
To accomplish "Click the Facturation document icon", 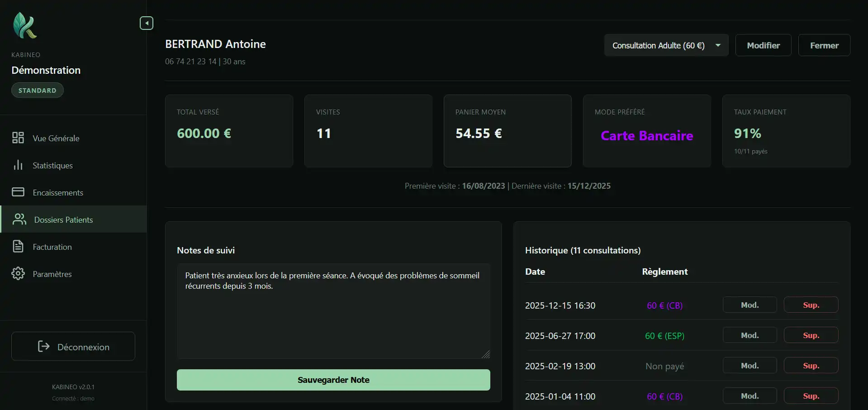I will 18,247.
